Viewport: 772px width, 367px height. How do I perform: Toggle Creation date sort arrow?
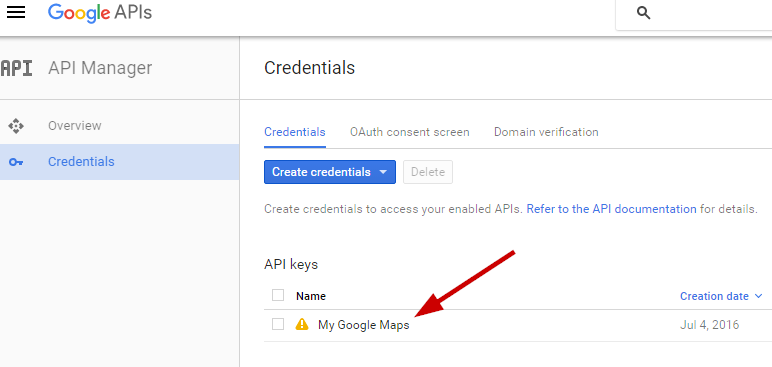758,296
